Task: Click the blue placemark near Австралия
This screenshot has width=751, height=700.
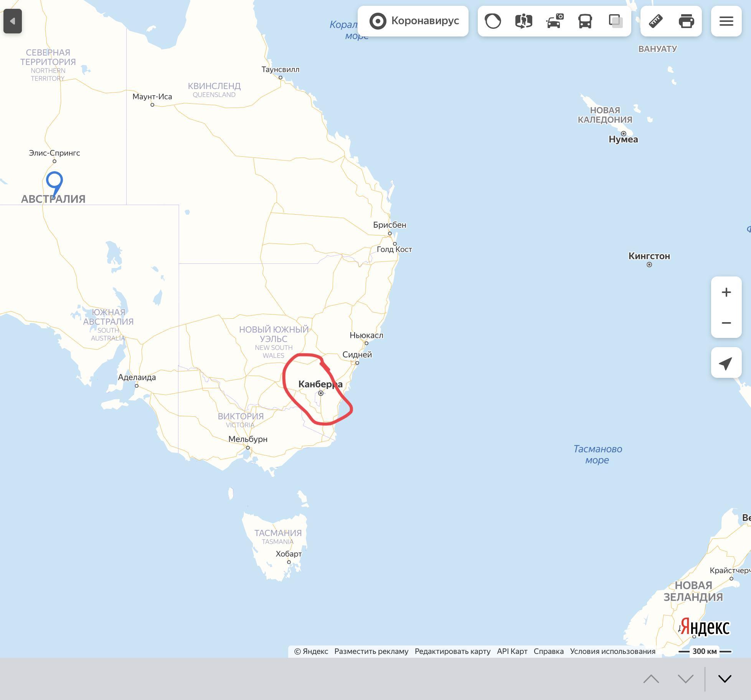Action: (x=54, y=181)
